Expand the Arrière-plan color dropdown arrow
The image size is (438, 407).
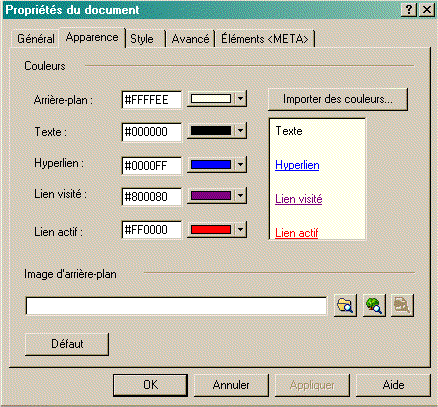pos(240,99)
